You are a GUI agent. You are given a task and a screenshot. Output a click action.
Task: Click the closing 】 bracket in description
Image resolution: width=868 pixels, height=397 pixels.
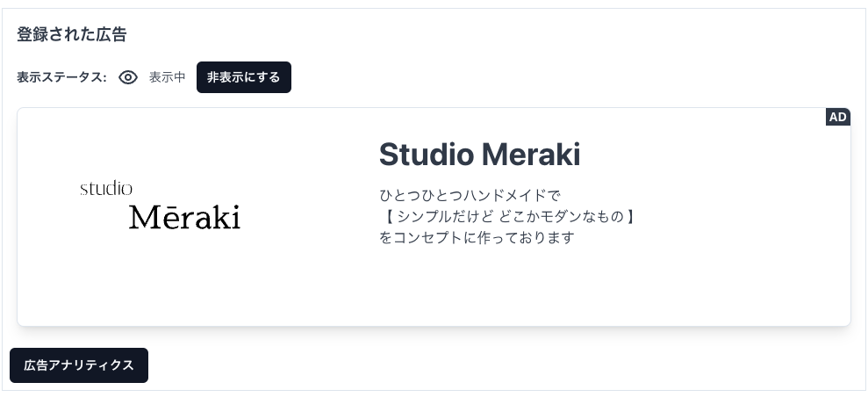(x=628, y=216)
